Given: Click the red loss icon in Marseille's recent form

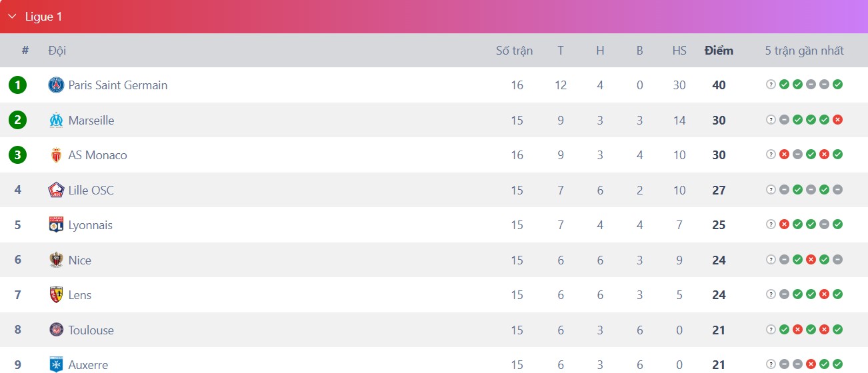Looking at the screenshot, I should tap(838, 120).
